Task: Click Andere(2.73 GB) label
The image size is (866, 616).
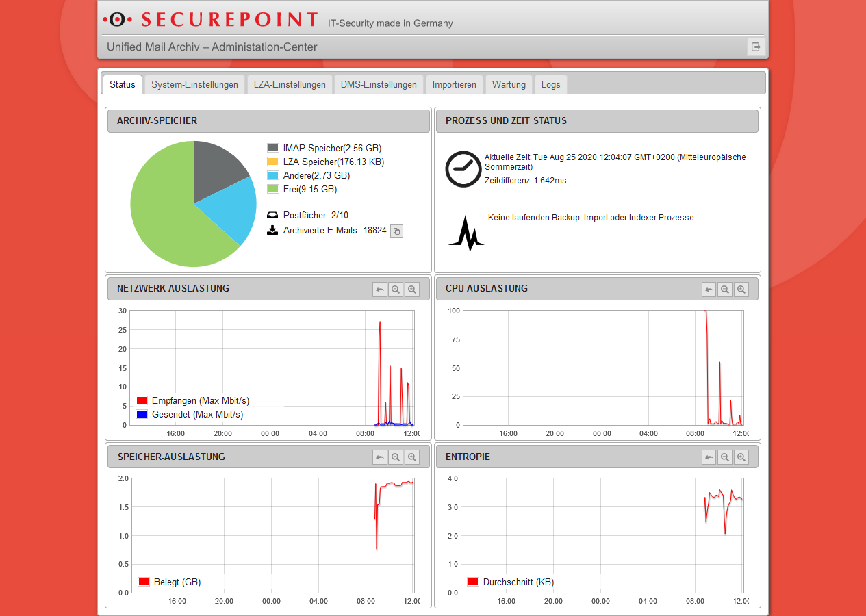Action: [x=316, y=175]
